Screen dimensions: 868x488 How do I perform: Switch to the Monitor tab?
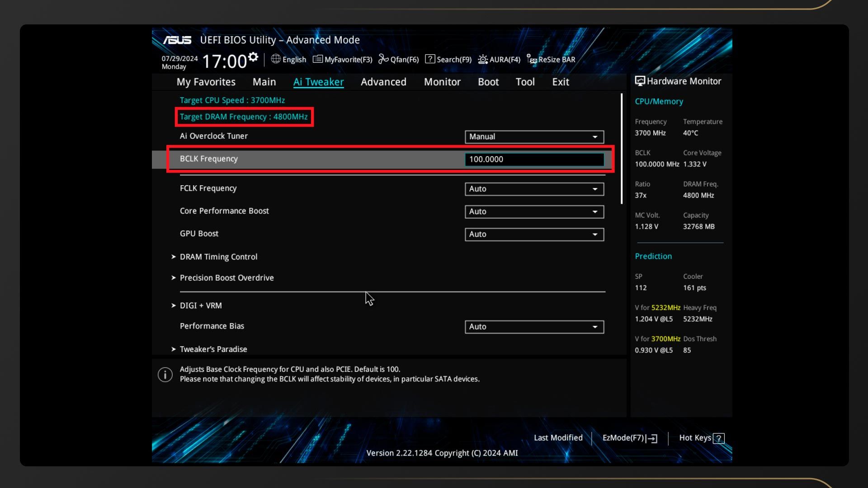442,82
